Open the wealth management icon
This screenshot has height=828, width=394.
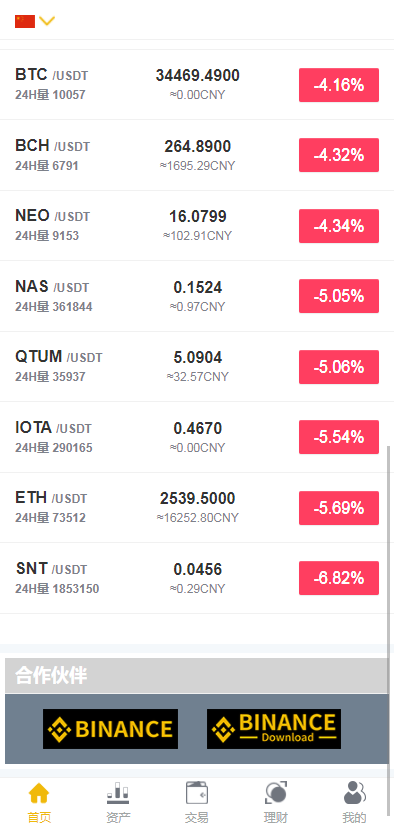tap(276, 793)
